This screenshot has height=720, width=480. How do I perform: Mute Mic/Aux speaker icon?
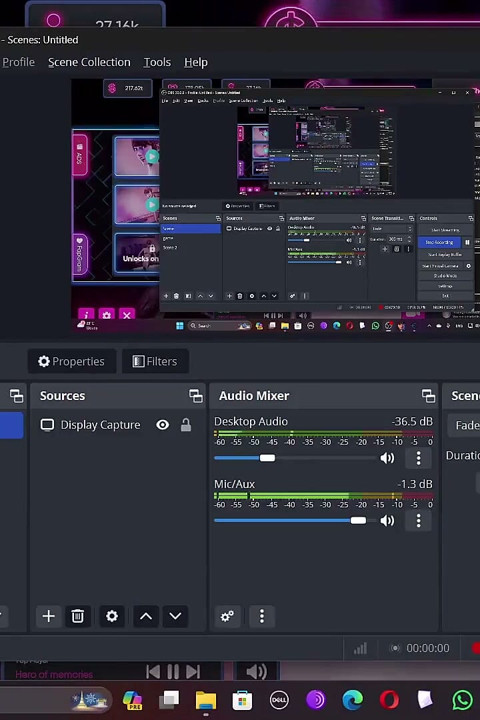click(387, 520)
